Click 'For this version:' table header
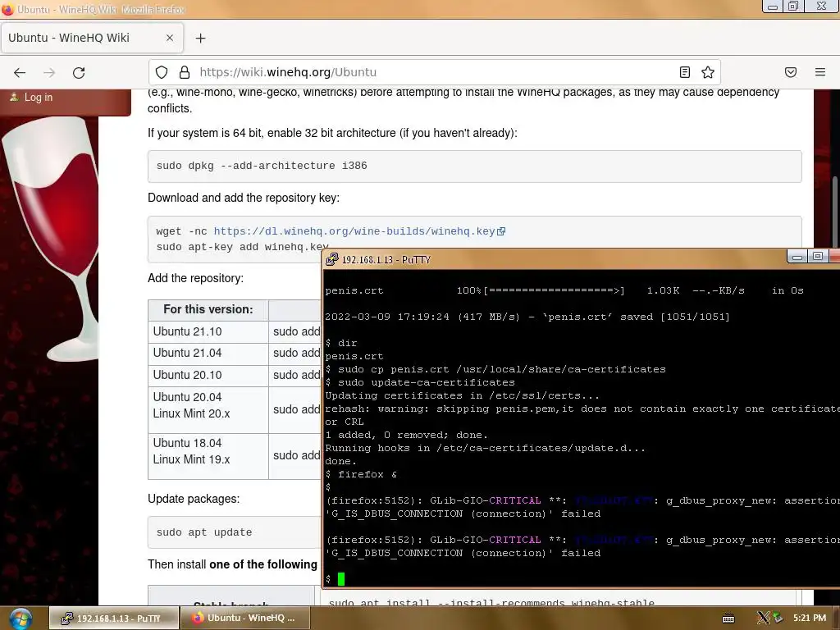 pyautogui.click(x=208, y=309)
